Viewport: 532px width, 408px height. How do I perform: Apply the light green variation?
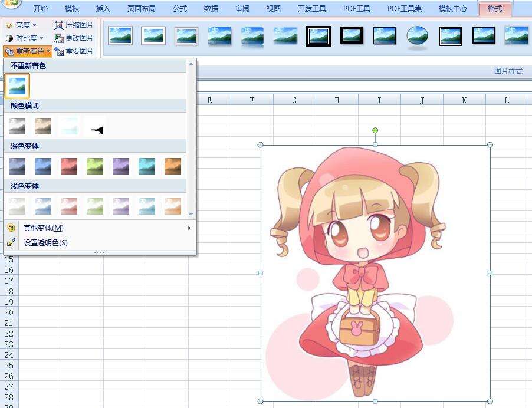95,206
